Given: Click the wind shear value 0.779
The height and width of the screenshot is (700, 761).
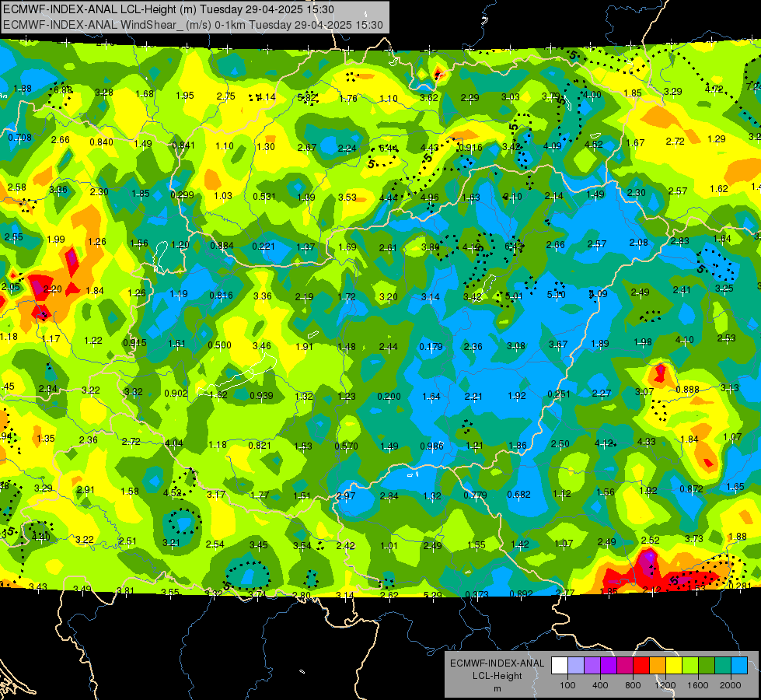Looking at the screenshot, I should pos(475,495).
